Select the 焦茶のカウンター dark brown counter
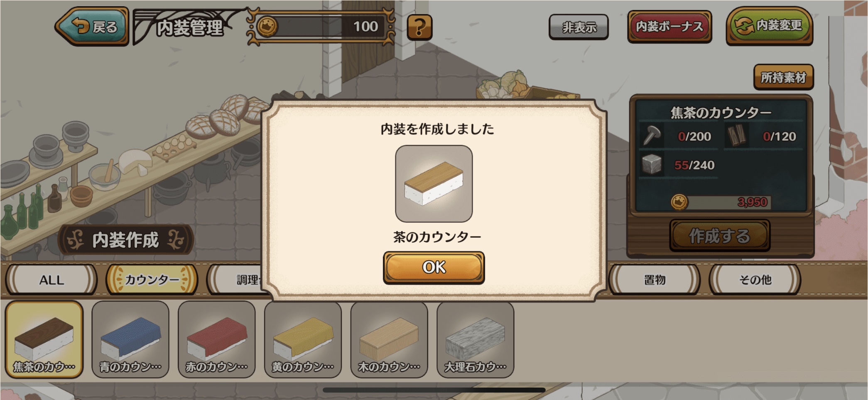The height and width of the screenshot is (400, 868). tap(44, 339)
